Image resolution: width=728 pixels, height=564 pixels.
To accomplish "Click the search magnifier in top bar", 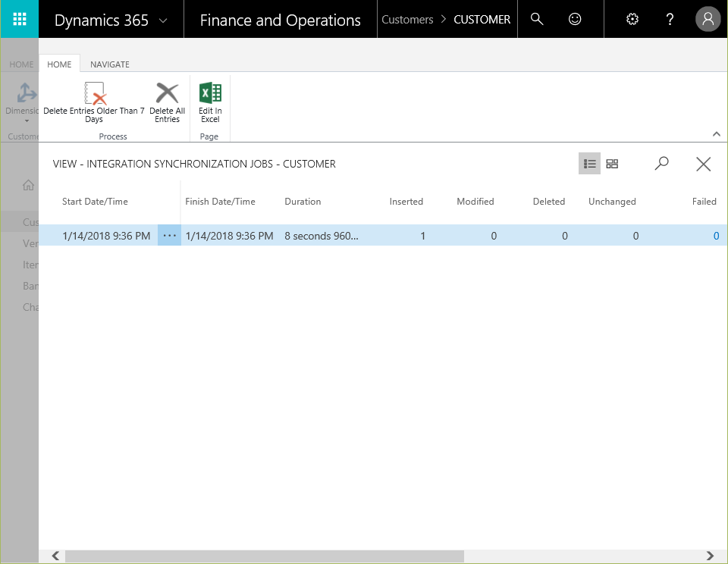I will click(x=537, y=20).
